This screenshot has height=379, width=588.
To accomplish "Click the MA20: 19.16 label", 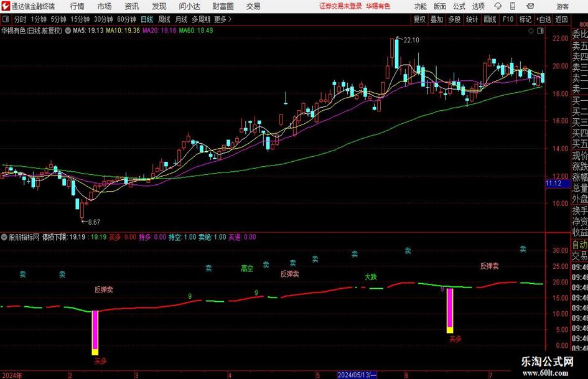I will [x=159, y=30].
